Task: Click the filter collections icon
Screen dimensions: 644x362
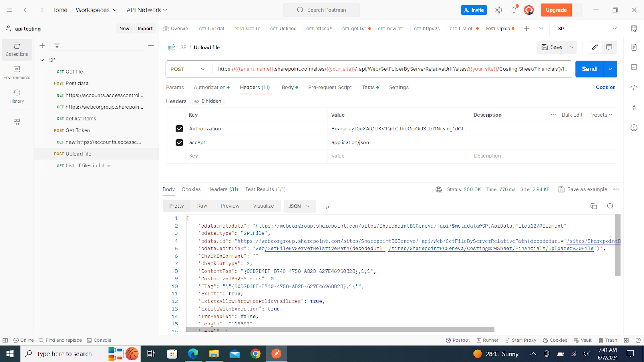Action: (57, 45)
